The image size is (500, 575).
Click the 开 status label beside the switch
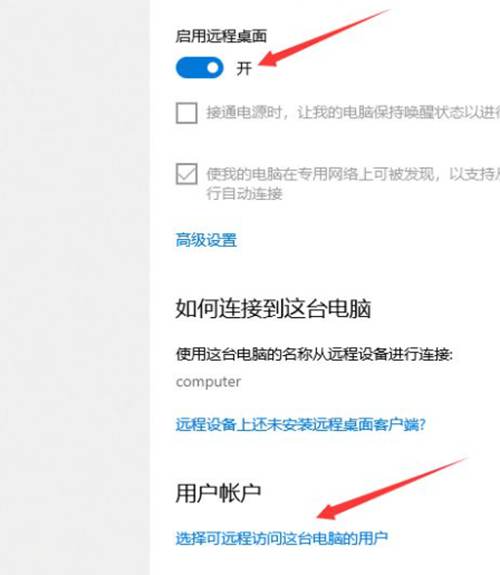[245, 69]
